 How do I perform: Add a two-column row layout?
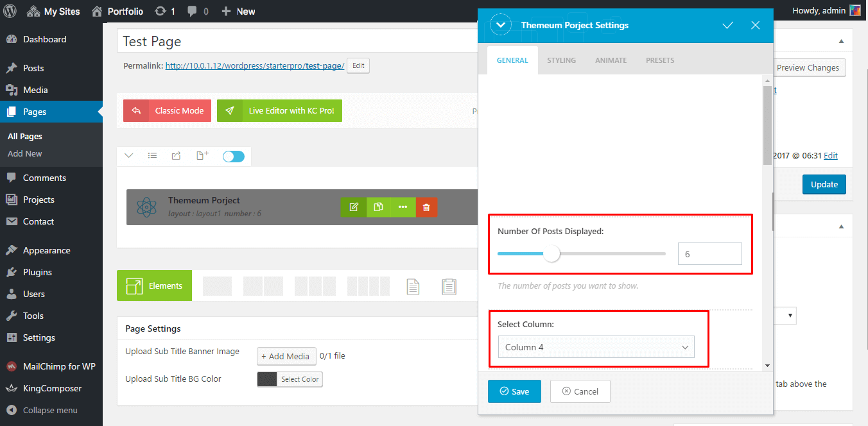[x=263, y=286]
